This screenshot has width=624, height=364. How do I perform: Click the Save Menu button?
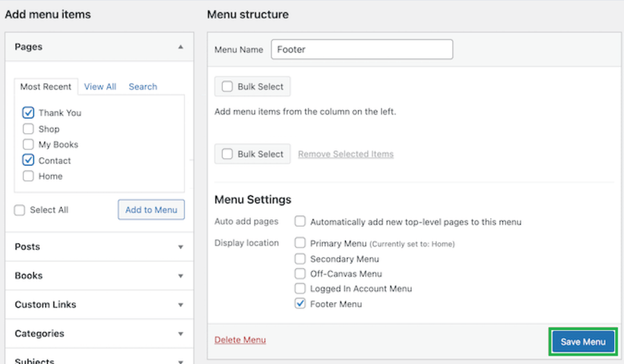click(x=583, y=342)
